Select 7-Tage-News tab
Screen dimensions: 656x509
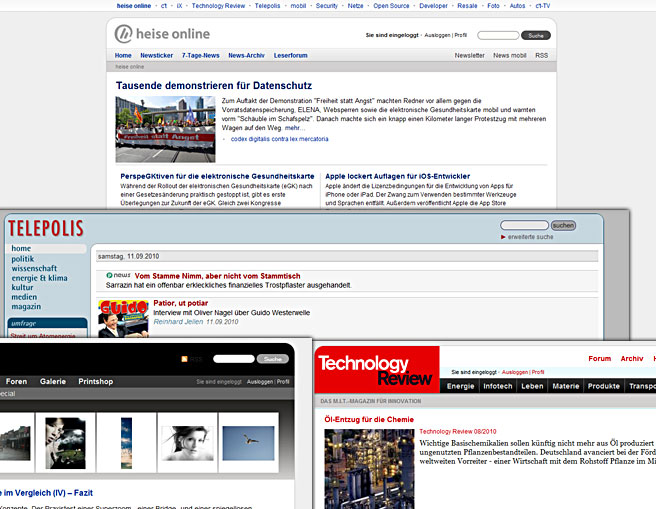pos(200,56)
